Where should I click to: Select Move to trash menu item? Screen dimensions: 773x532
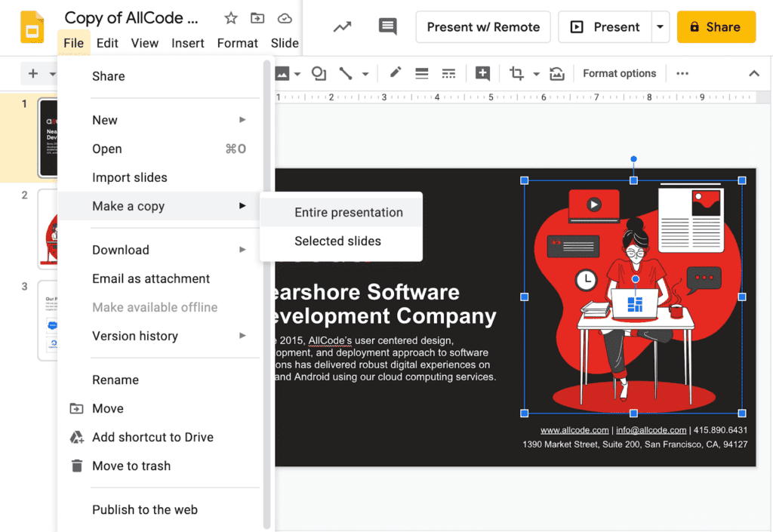[x=131, y=466]
